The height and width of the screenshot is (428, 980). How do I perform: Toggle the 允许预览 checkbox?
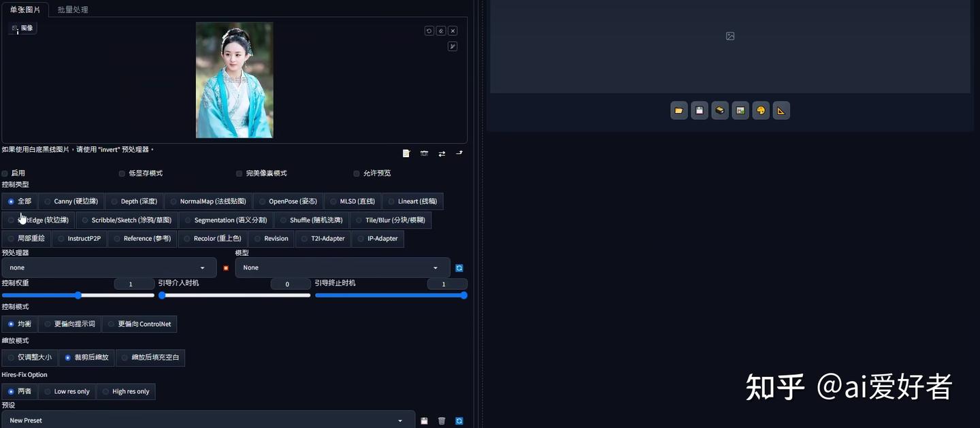coord(357,174)
